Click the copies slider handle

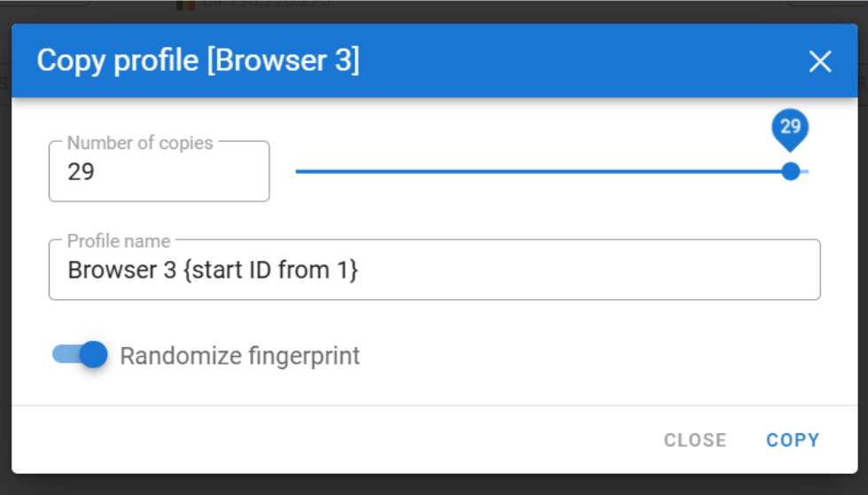click(x=791, y=171)
